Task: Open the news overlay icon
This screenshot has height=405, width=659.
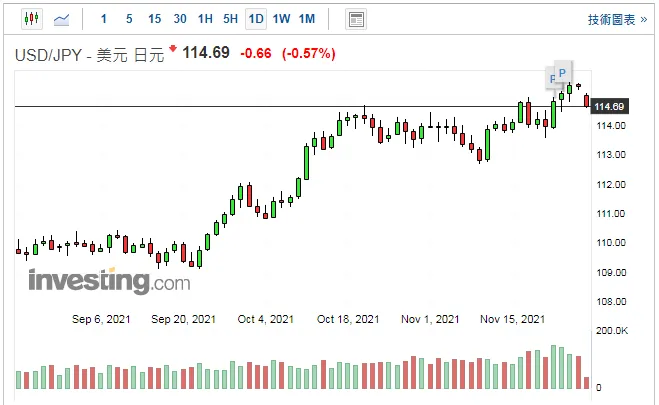Action: click(356, 19)
